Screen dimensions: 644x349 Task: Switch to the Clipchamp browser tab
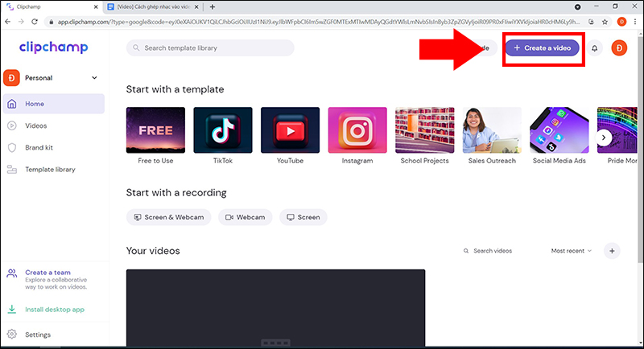pos(52,7)
